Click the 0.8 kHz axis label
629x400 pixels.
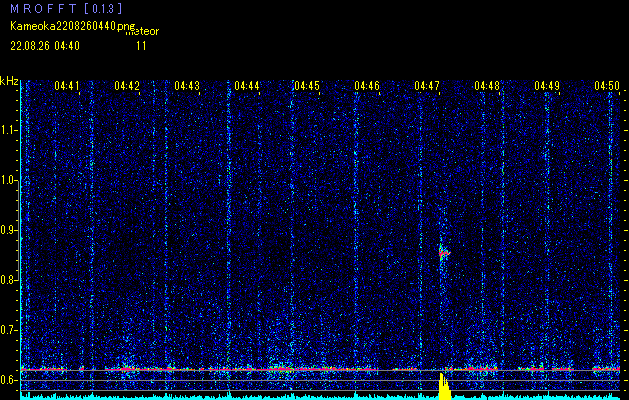tap(8, 280)
